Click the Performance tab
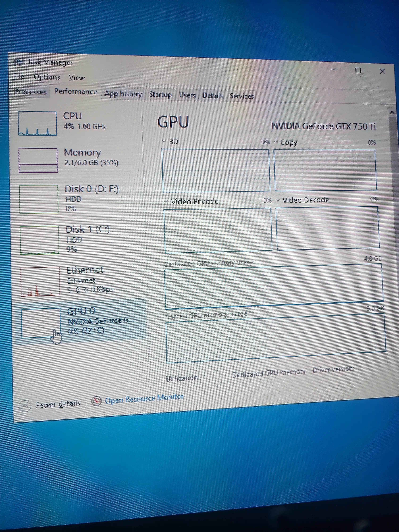 (x=76, y=92)
